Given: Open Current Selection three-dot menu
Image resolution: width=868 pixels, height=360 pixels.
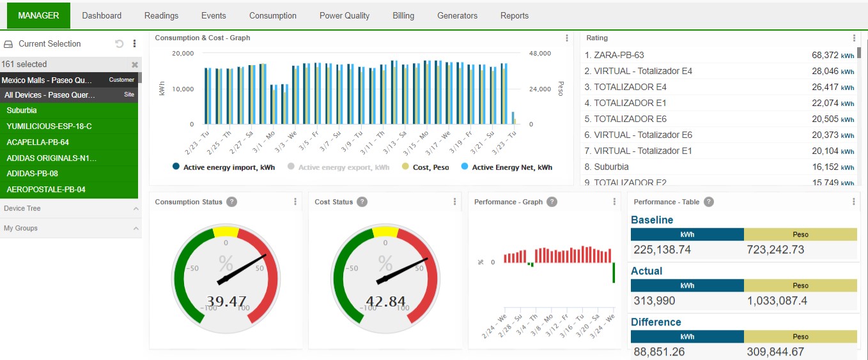Looking at the screenshot, I should [x=134, y=44].
